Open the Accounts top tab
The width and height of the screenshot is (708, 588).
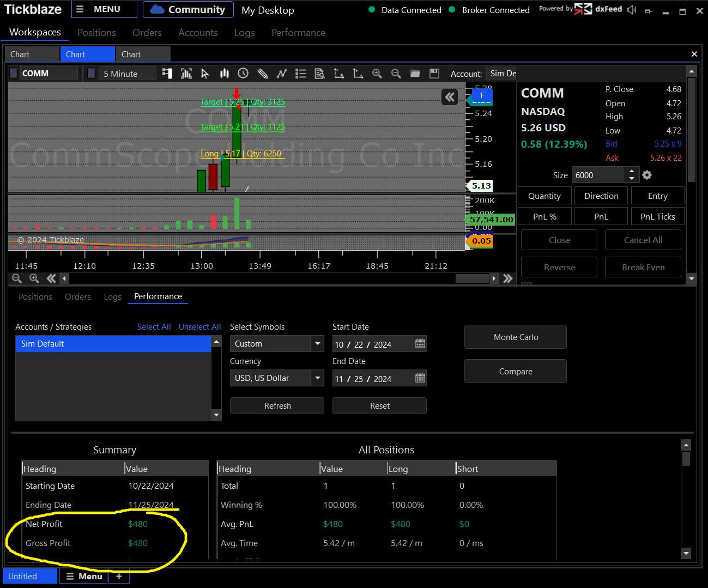[198, 33]
